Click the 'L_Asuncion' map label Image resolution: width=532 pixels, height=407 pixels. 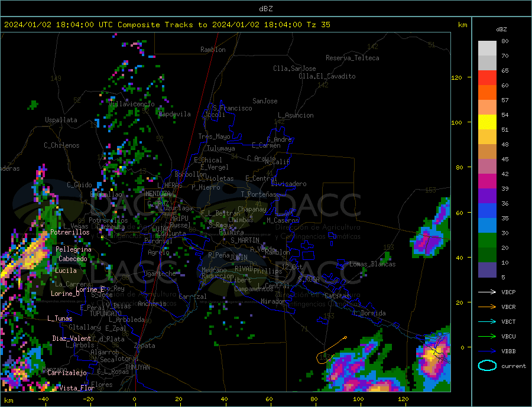point(296,115)
